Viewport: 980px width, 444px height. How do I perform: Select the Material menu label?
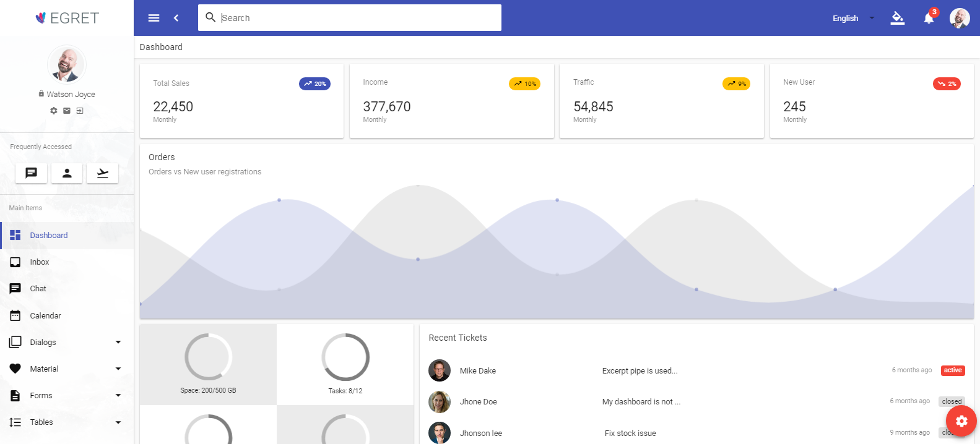coord(44,369)
